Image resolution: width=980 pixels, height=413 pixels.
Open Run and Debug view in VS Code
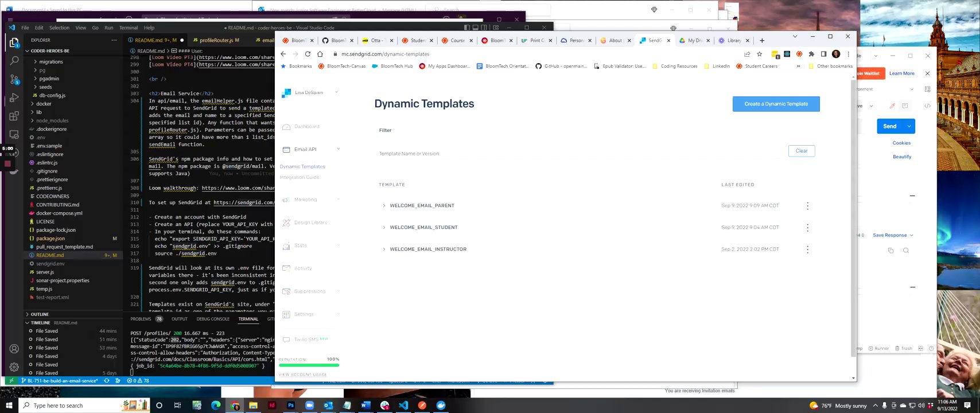tap(14, 98)
